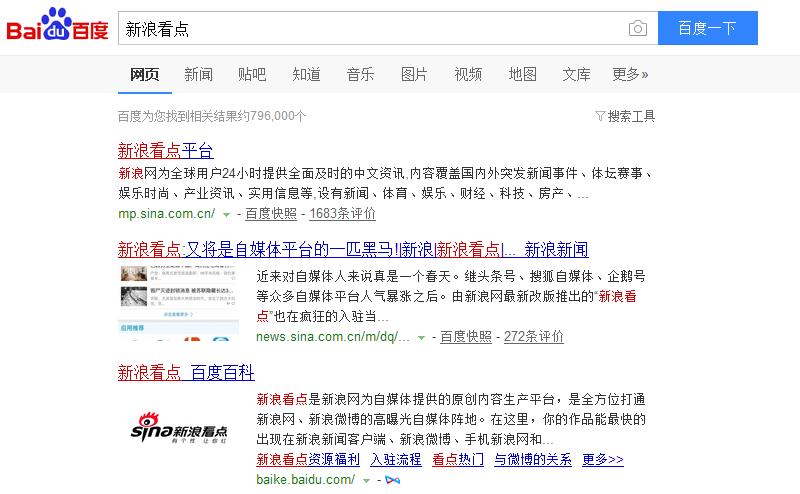
Task: Switch to the 贴吧 tab
Action: point(252,75)
